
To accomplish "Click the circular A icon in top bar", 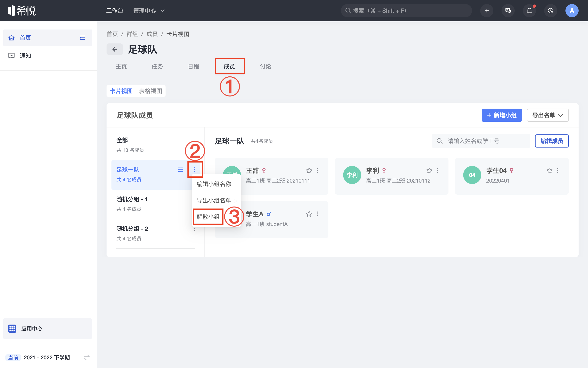I will [x=551, y=11].
